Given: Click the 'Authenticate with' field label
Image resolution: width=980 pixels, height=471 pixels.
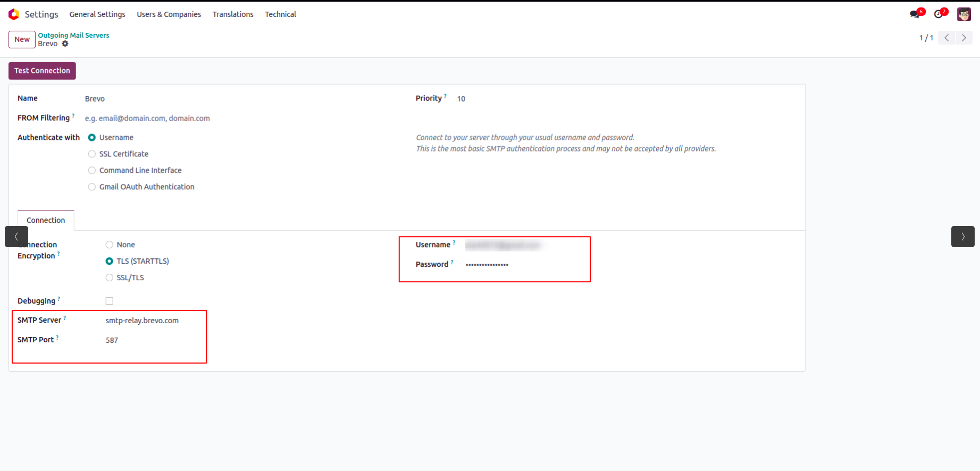Looking at the screenshot, I should pos(48,138).
